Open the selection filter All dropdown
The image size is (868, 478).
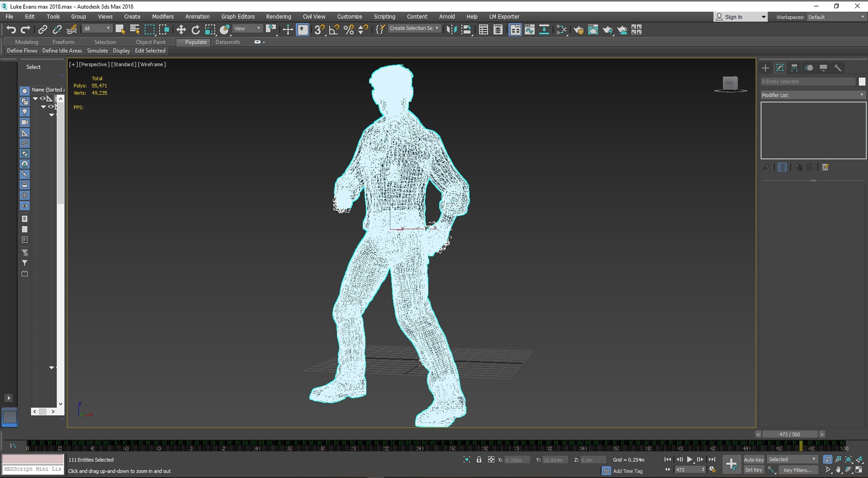click(x=97, y=29)
